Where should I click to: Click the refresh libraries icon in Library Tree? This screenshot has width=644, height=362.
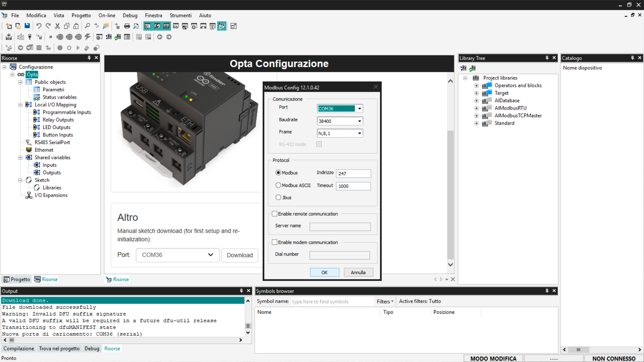pyautogui.click(x=472, y=68)
